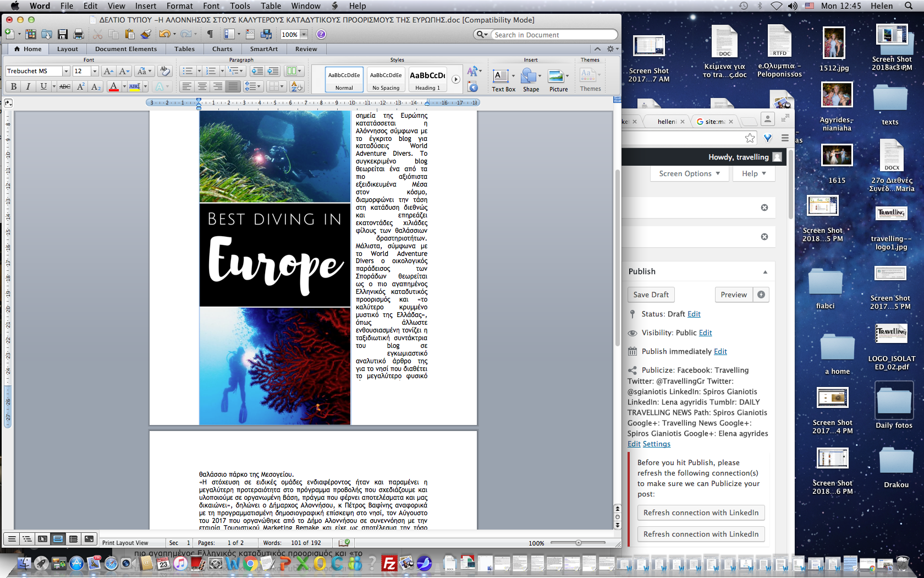
Task: Open Screen Options dropdown in the browser
Action: pos(690,173)
